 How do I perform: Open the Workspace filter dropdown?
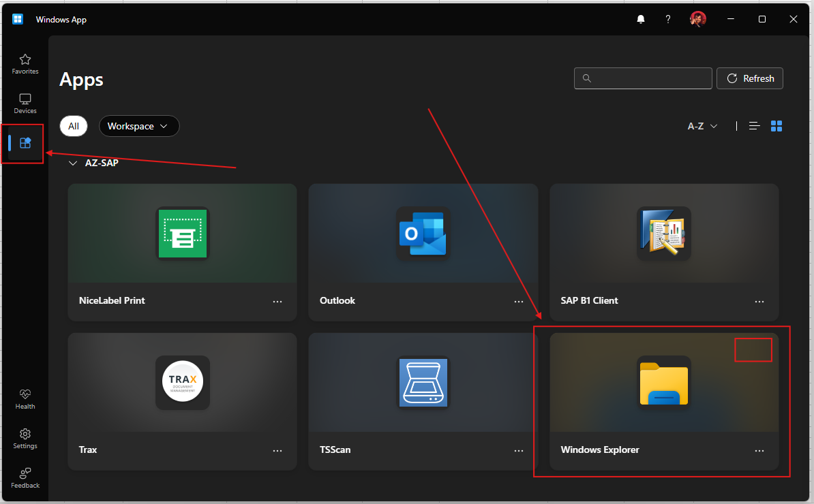pyautogui.click(x=138, y=126)
